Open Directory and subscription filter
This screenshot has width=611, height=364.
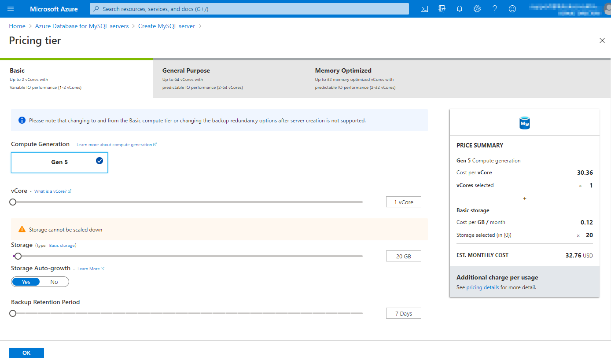tap(442, 9)
